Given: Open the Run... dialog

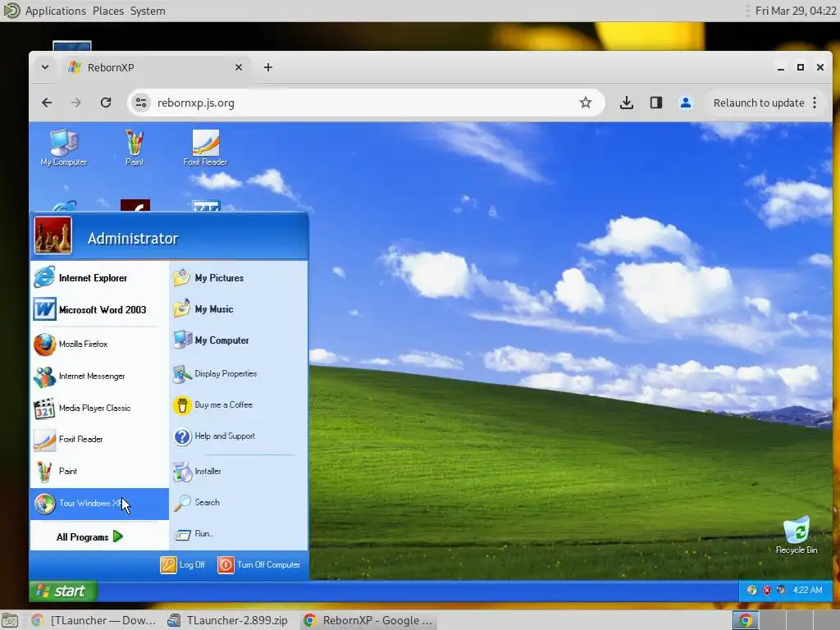Looking at the screenshot, I should (239, 533).
